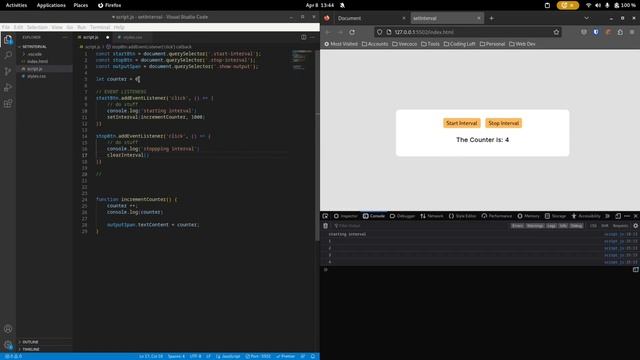Open the Places menu in top bar
Image resolution: width=640 pixels, height=360 pixels.
coord(81,5)
